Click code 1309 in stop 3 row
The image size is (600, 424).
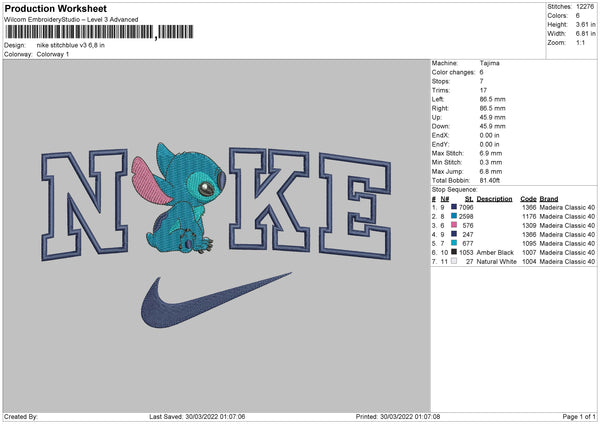point(529,225)
